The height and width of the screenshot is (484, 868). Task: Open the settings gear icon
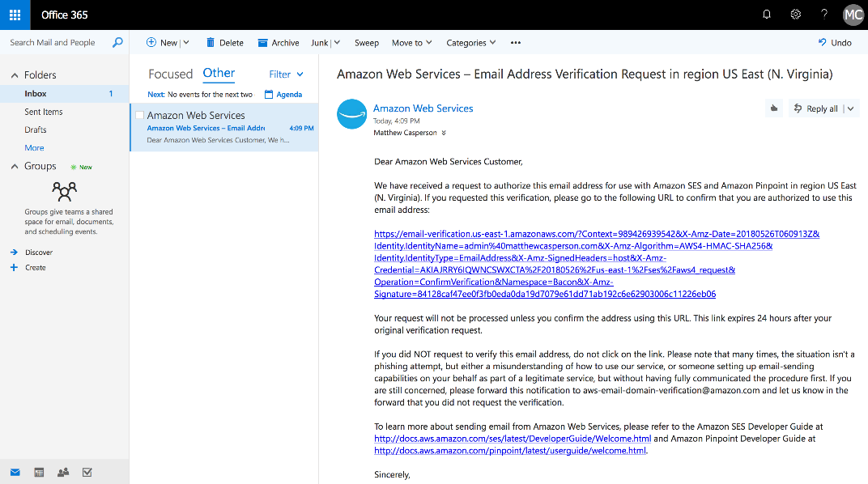click(795, 15)
